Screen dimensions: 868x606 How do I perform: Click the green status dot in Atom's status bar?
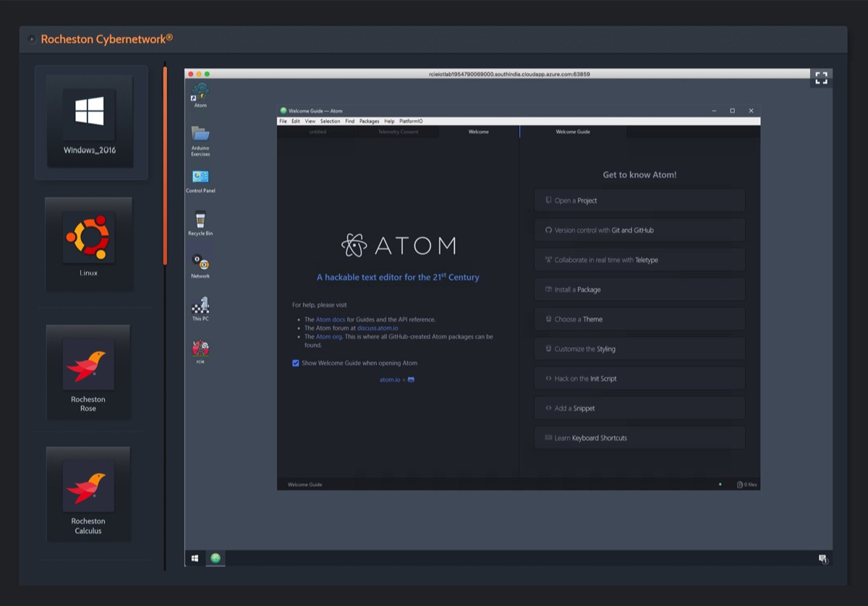[x=720, y=485]
